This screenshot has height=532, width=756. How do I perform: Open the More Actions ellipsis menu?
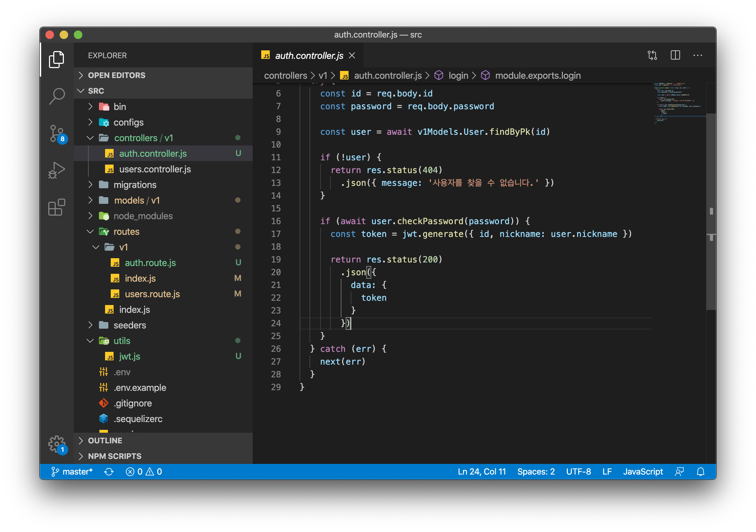tap(697, 55)
